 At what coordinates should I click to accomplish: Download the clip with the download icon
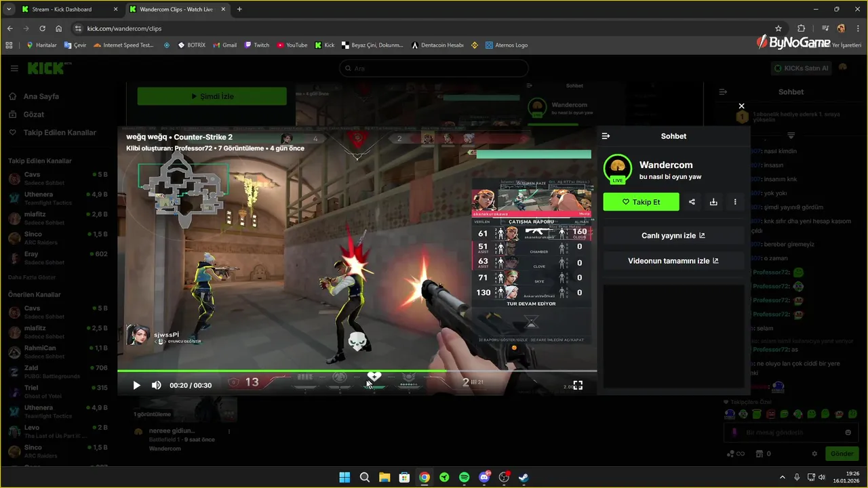click(713, 202)
